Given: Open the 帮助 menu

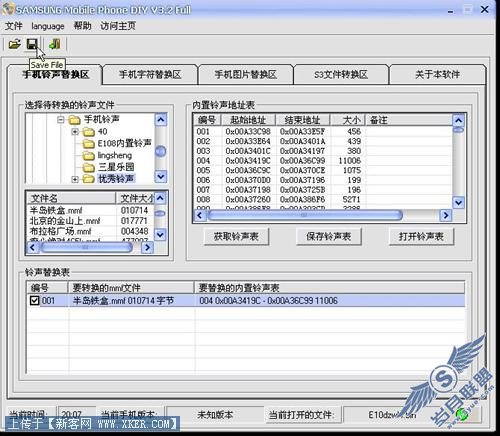Looking at the screenshot, I should tap(82, 26).
